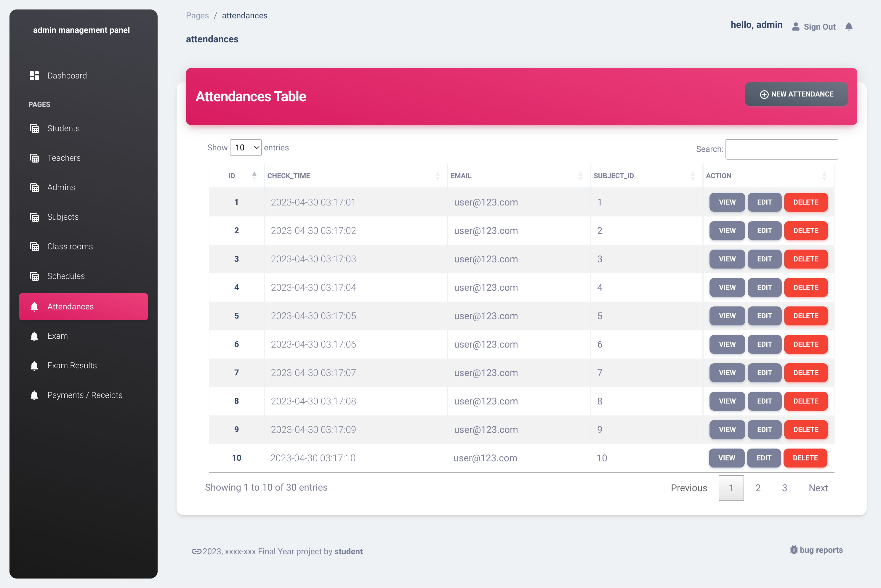
Task: Open the Schedules sidebar item
Action: [66, 276]
